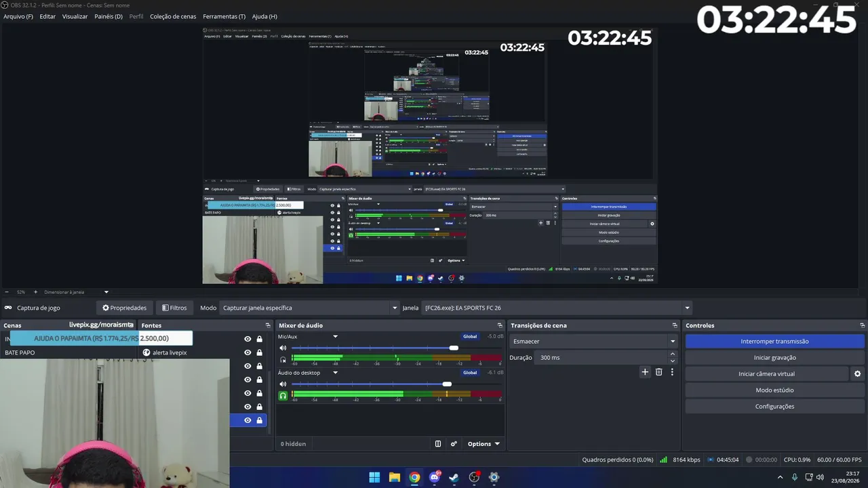Toggle lock on the alerta livepix source
The image size is (868, 488).
[259, 352]
